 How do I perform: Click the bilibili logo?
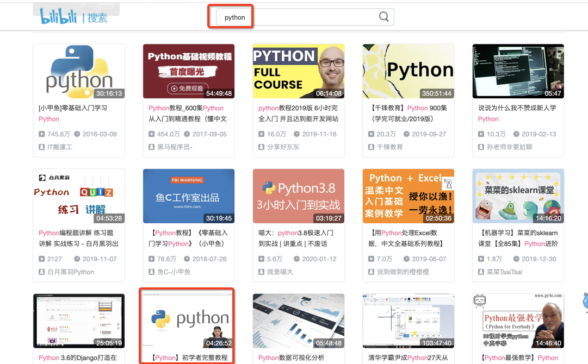[x=58, y=16]
